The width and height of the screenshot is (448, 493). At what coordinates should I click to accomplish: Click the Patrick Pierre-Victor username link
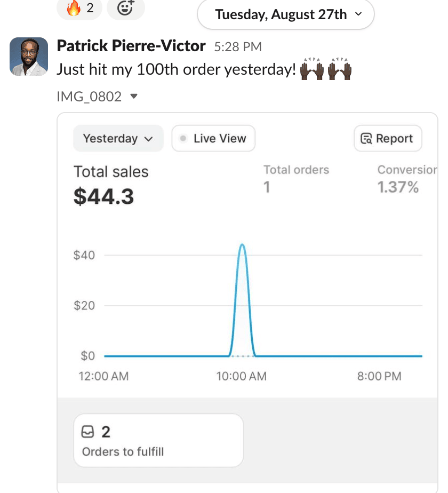131,46
